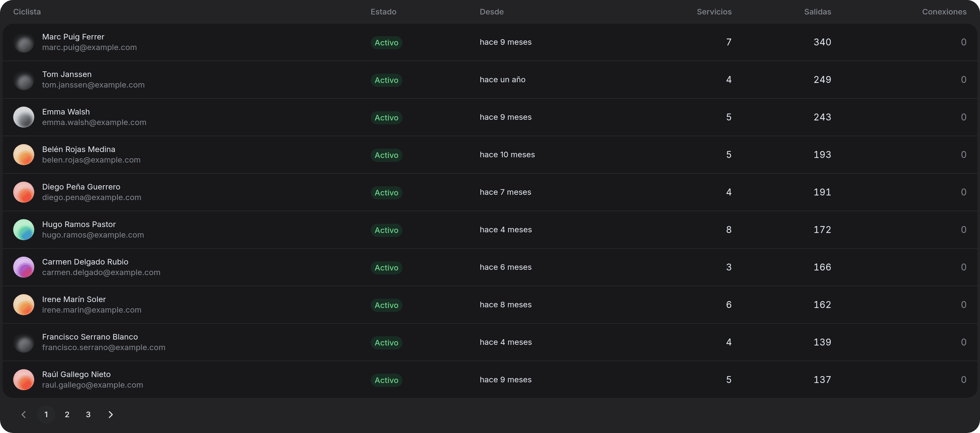Click Activo badge in Tom Janssen row
This screenshot has height=433, width=980.
coord(386,80)
